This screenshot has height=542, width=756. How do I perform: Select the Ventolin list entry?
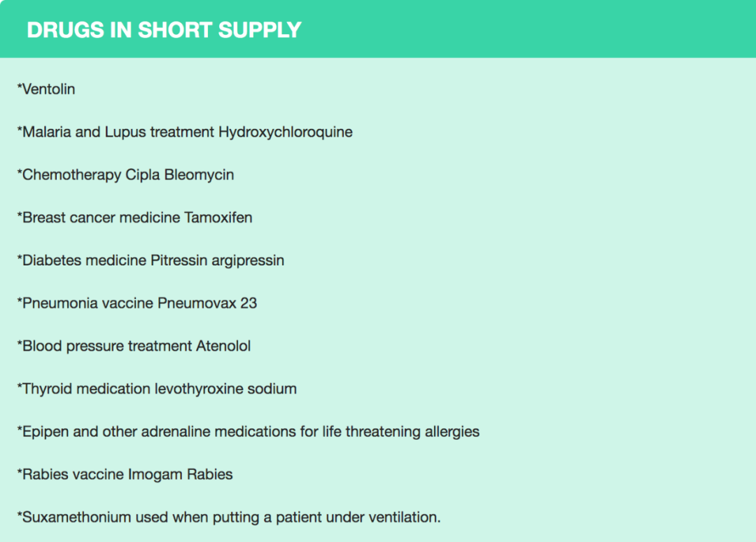click(48, 89)
